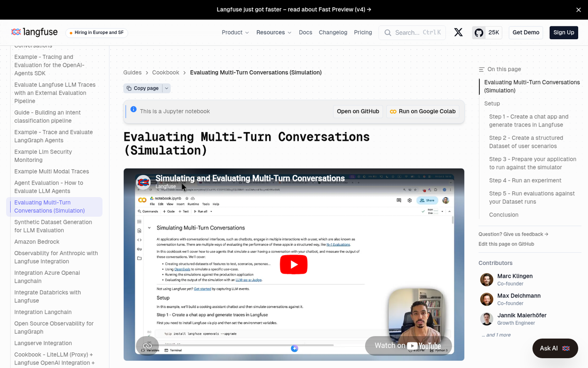
Task: Jump to Conclusion in page outline
Action: (504, 215)
